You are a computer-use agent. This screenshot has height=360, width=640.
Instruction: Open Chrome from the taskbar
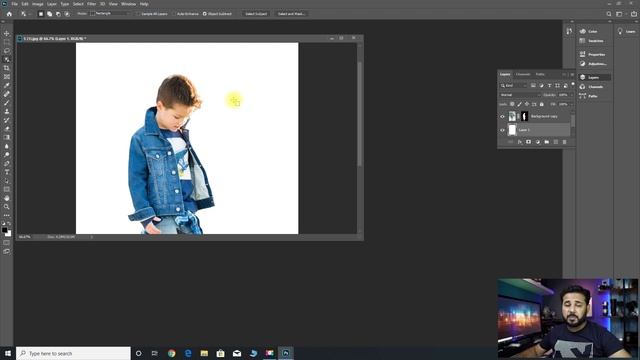[x=171, y=353]
